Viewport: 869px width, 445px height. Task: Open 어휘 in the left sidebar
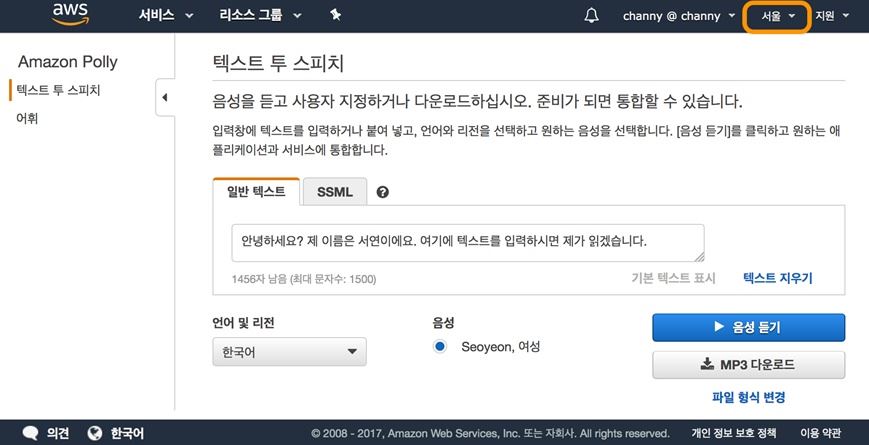(27, 118)
